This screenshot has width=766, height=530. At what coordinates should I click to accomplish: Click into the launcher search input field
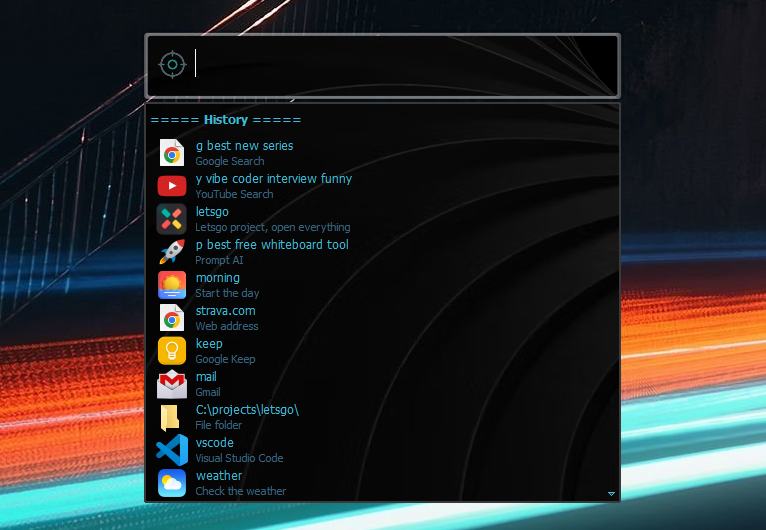pos(400,65)
